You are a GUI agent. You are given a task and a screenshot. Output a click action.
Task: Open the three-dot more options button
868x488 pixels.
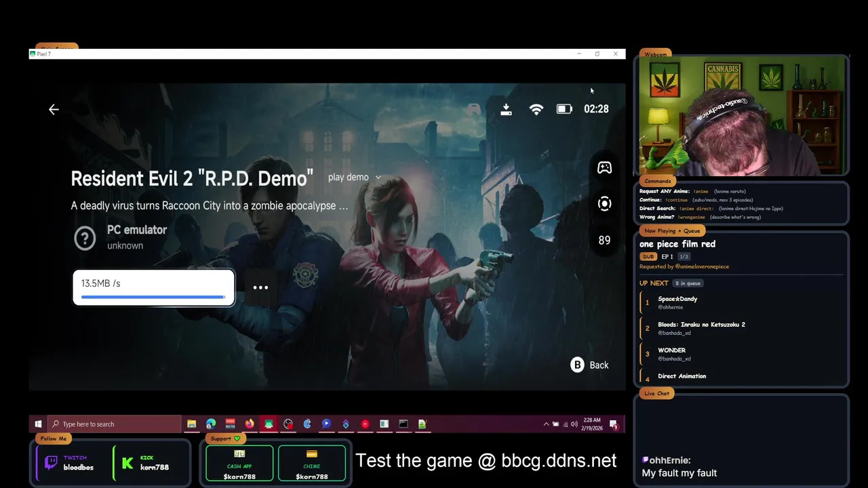click(x=260, y=287)
